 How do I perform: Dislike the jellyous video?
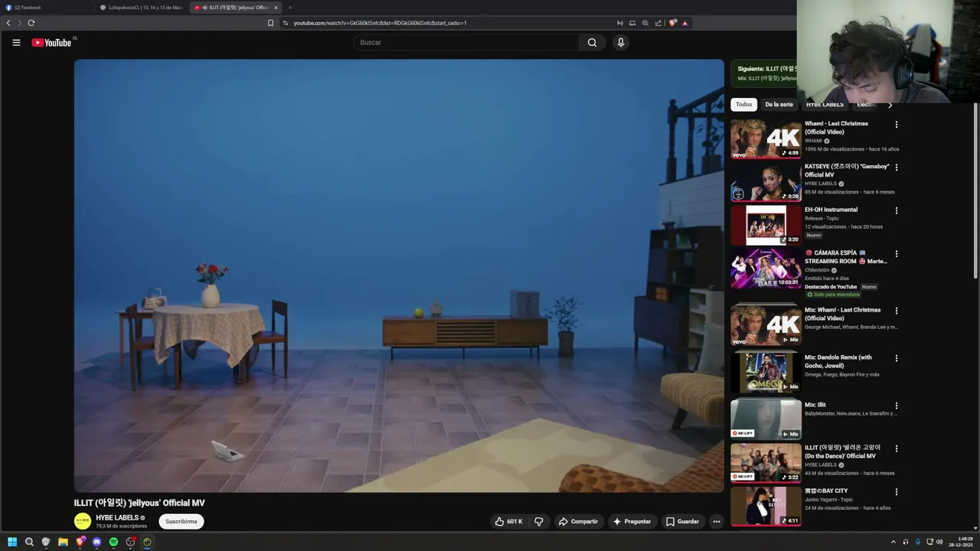point(539,521)
